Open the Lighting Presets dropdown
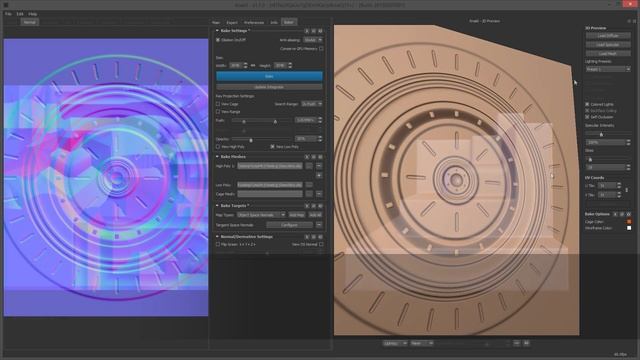Screen dimensions: 640x360 pos(608,69)
